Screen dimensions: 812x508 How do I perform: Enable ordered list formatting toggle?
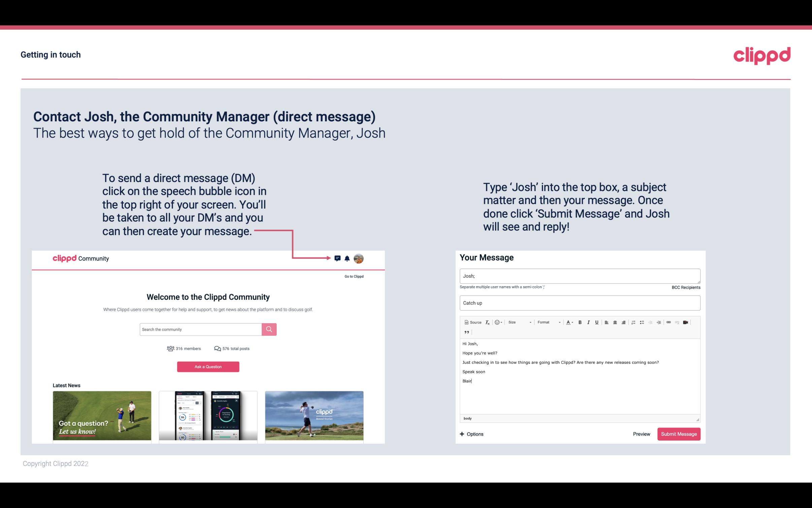pyautogui.click(x=633, y=322)
